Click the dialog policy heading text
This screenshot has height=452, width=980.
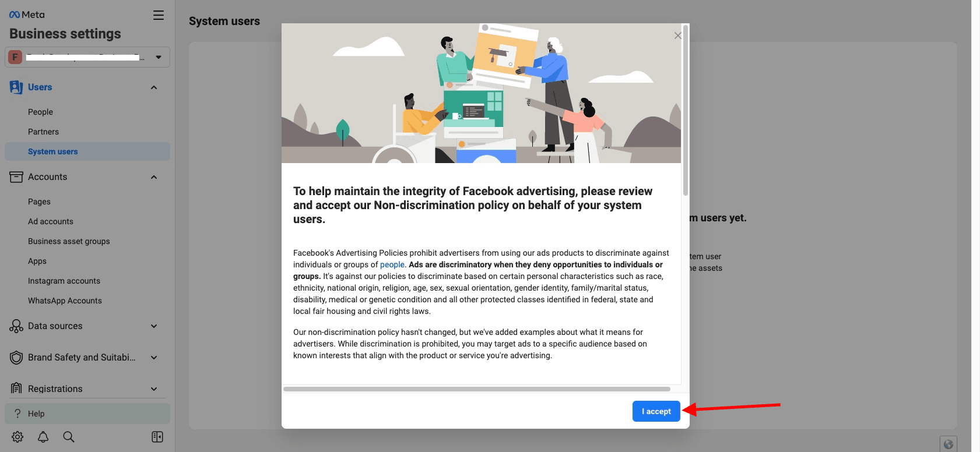tap(473, 205)
